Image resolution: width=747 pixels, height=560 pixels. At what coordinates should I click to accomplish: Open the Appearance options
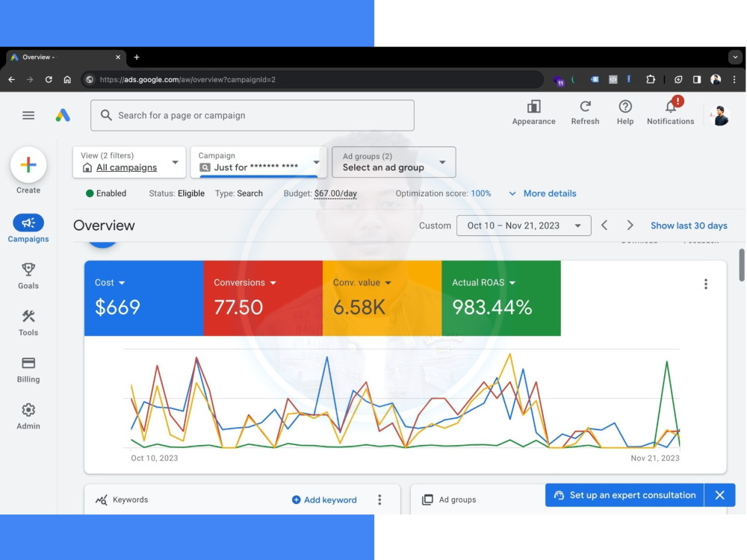pyautogui.click(x=533, y=113)
